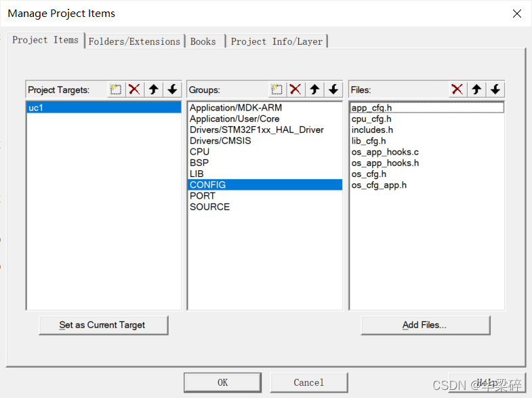The width and height of the screenshot is (532, 398).
Task: Select the uc1 project target
Action: (x=104, y=108)
